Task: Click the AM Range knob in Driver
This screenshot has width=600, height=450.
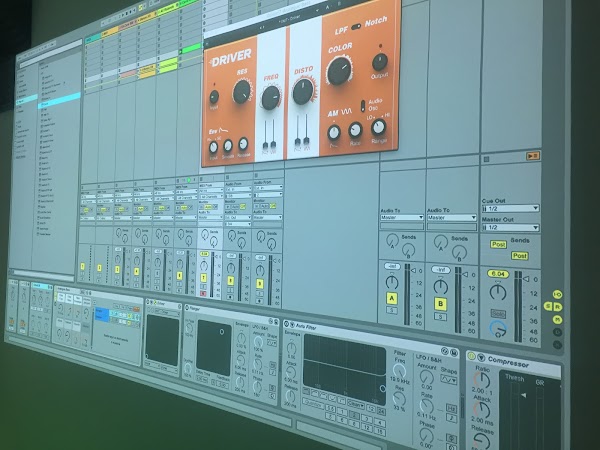Action: (378, 127)
